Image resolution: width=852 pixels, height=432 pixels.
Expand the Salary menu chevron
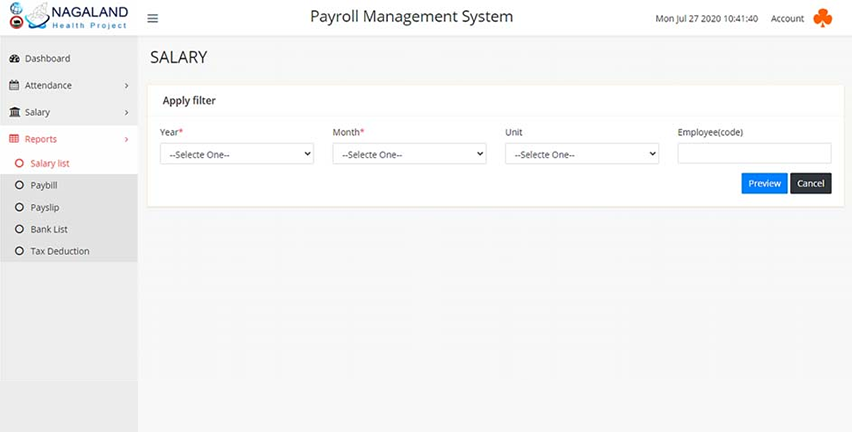click(x=126, y=113)
